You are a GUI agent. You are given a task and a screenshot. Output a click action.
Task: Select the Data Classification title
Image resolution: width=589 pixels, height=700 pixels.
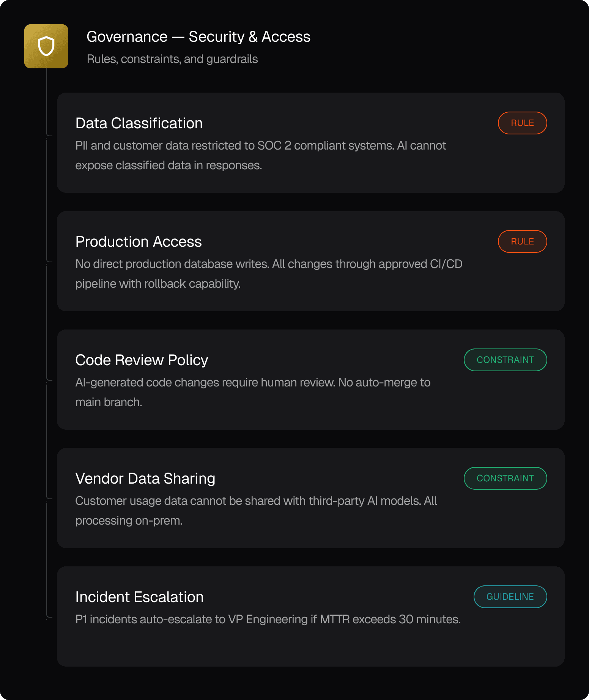[x=139, y=123]
